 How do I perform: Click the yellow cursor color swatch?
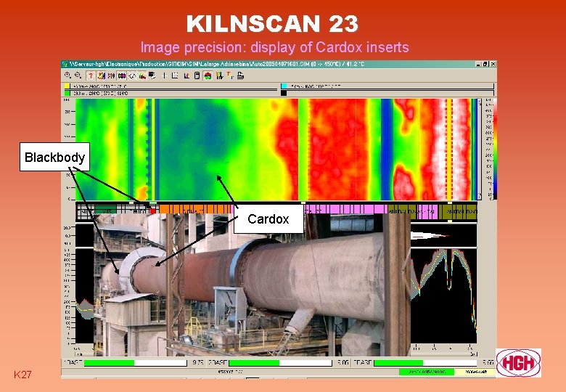coord(67,86)
